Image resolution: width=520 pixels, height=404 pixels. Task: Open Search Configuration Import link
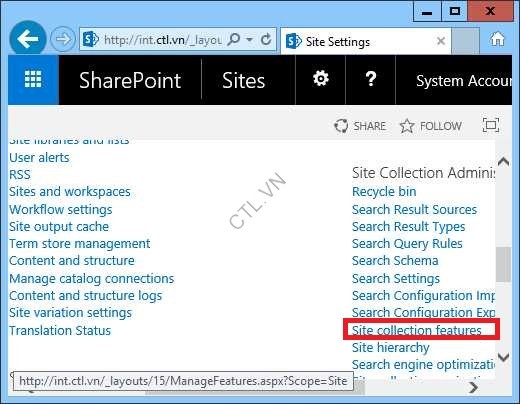pyautogui.click(x=423, y=296)
